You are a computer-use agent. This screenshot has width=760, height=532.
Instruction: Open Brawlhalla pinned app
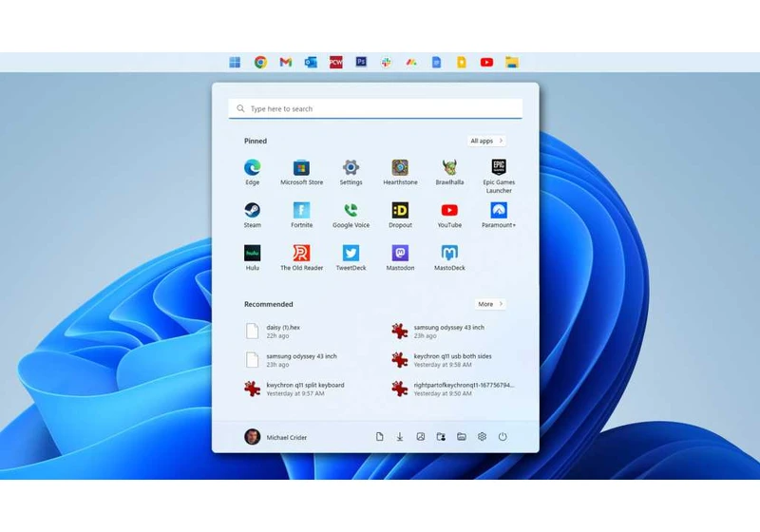[449, 173]
